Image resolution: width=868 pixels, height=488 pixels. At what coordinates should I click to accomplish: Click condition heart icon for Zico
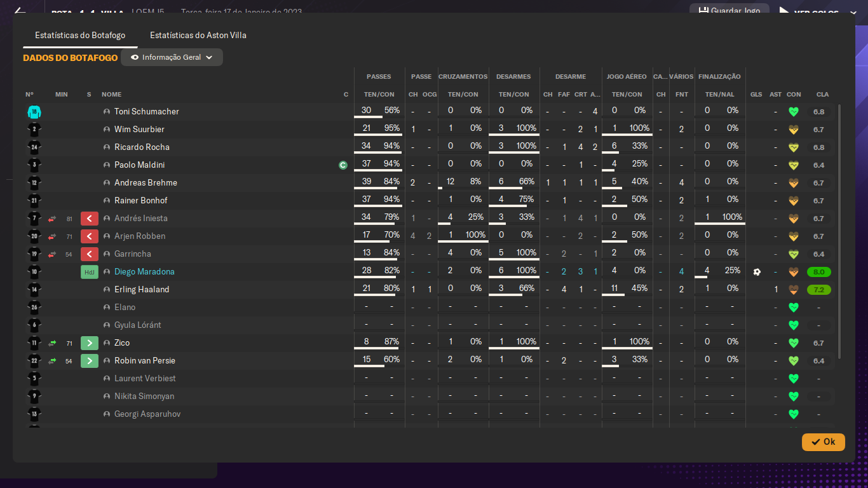tap(793, 343)
